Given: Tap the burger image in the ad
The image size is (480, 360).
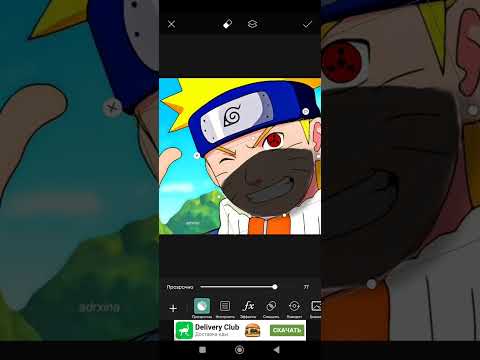Looking at the screenshot, I should pos(253,330).
